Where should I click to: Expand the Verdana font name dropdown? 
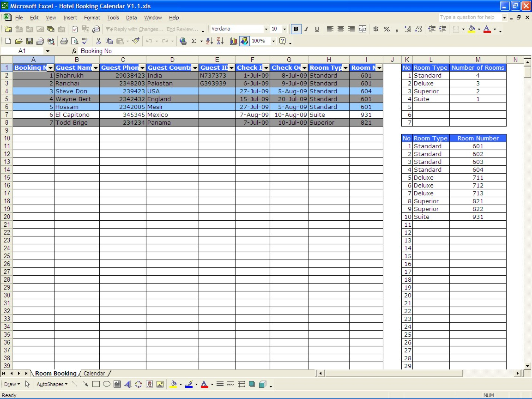point(266,29)
